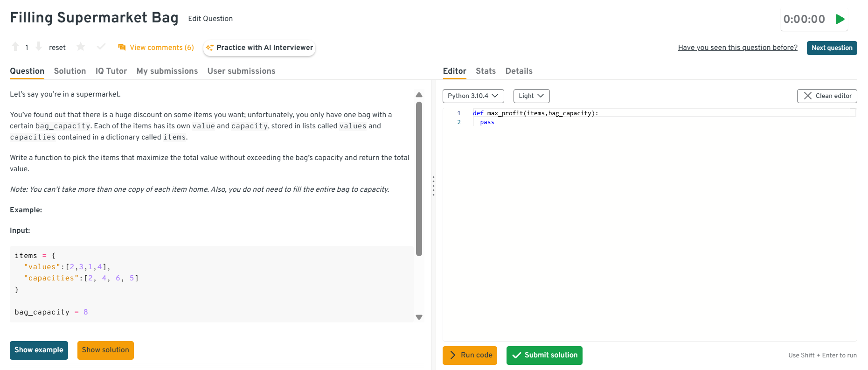Click the upvote arrow icon
This screenshot has width=868, height=370.
15,47
